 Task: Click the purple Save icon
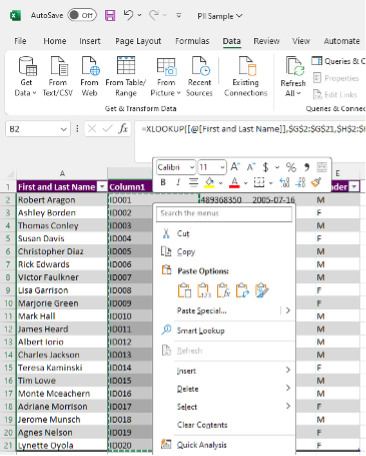point(110,15)
